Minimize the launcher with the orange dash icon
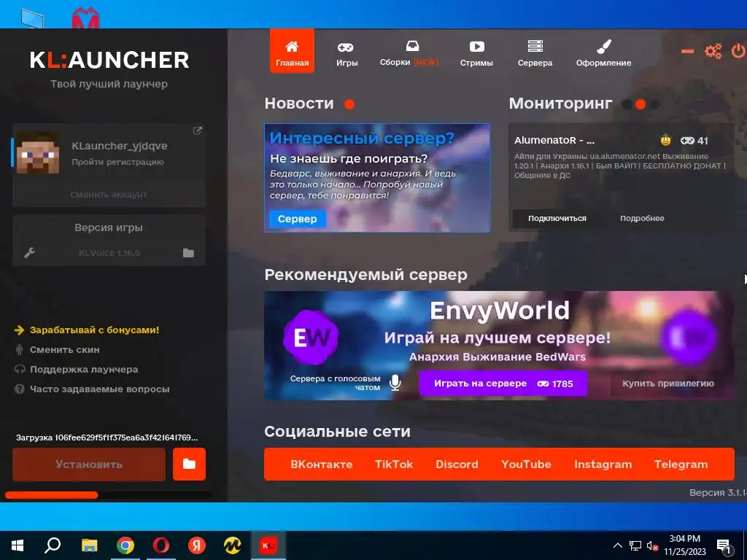Screen dimensions: 747x560 pos(687,51)
